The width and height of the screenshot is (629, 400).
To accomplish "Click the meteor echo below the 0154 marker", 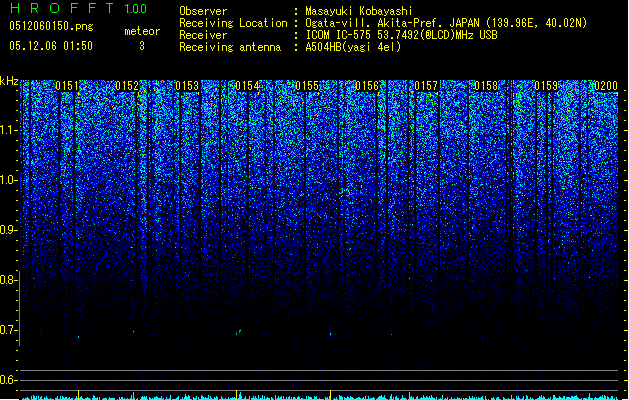I will (x=238, y=332).
